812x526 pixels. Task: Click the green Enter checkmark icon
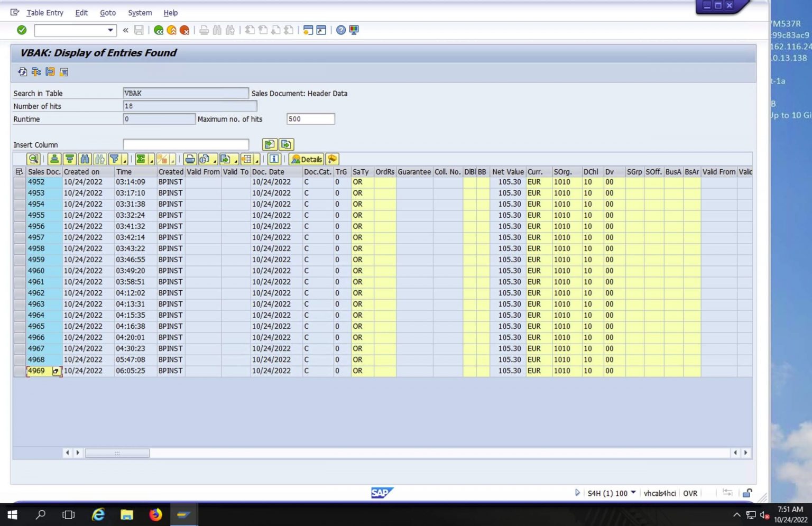22,30
